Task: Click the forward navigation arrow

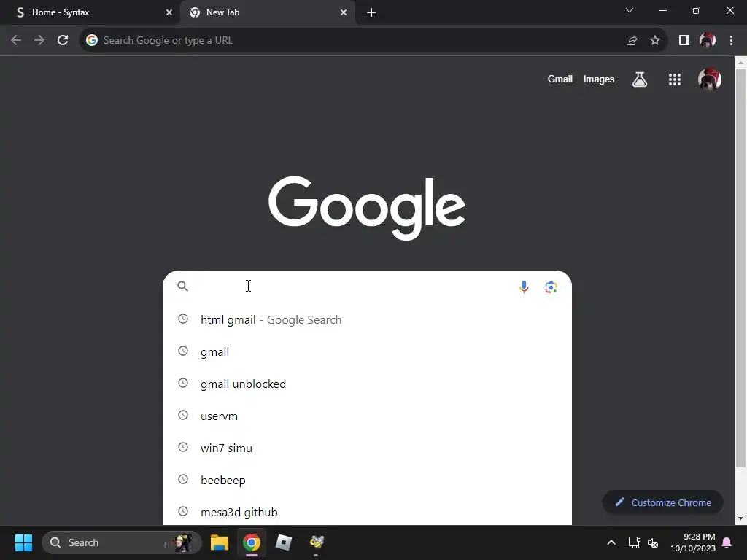Action: pos(39,41)
